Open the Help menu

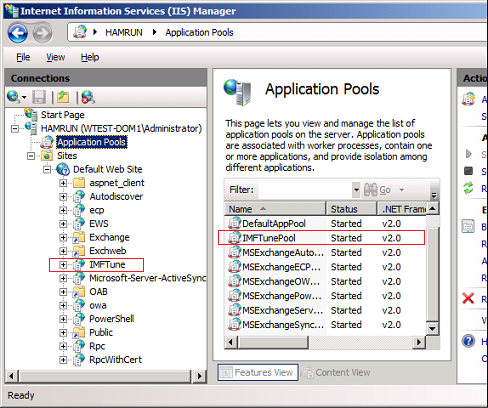(90, 57)
